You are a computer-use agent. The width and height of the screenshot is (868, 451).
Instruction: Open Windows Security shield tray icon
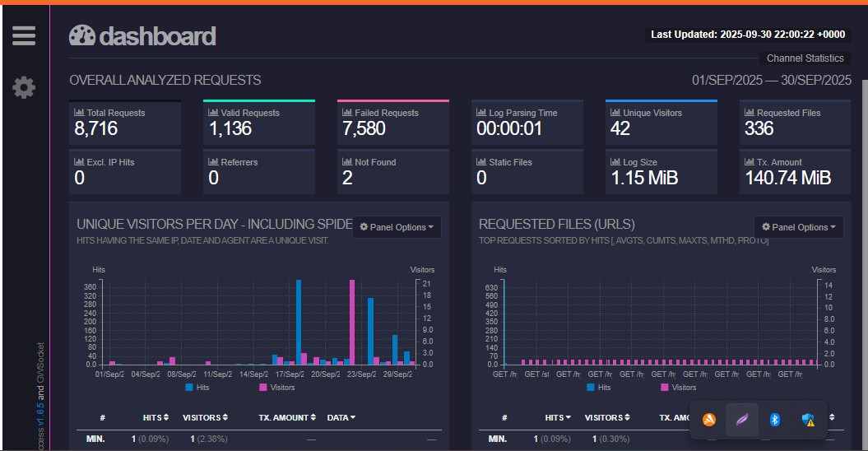808,420
